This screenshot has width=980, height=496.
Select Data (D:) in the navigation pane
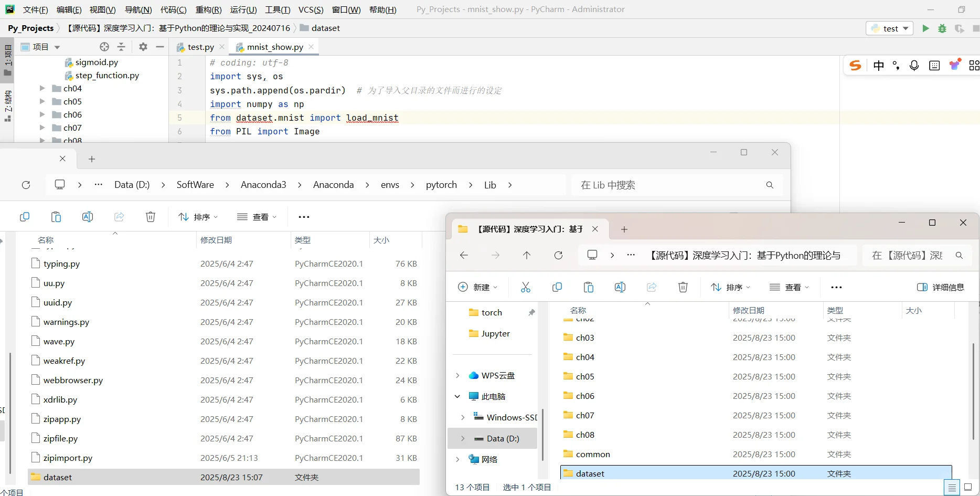click(493, 438)
